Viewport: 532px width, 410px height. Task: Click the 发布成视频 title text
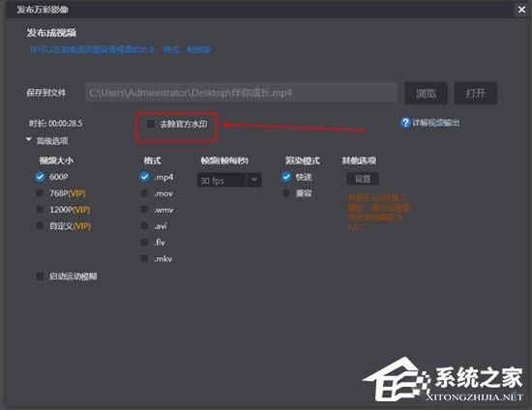tap(51, 33)
